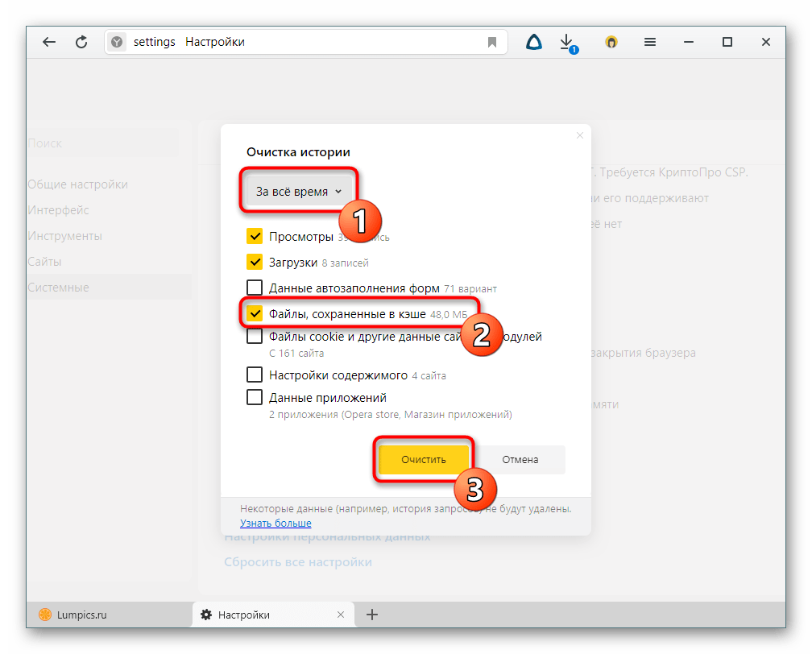Image resolution: width=812 pixels, height=654 pixels.
Task: Open the Alice assistant icon
Action: click(533, 42)
